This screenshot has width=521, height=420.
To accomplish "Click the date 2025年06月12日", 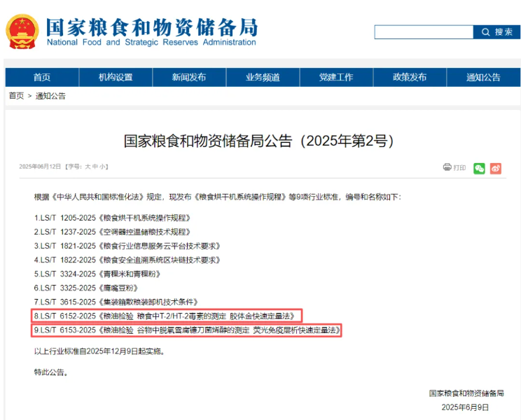I will 40,167.
